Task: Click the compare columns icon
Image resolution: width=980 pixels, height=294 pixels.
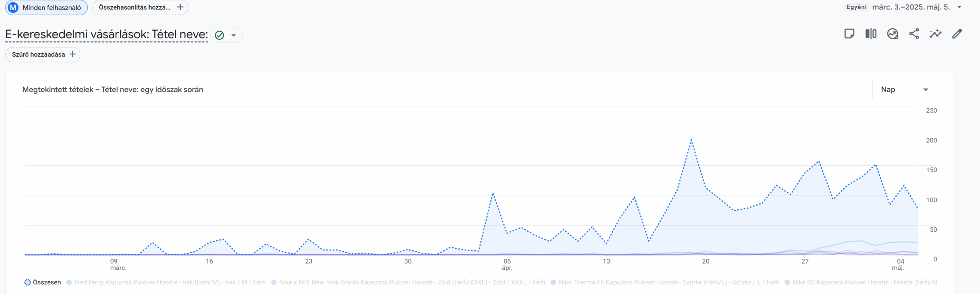Action: pyautogui.click(x=871, y=34)
